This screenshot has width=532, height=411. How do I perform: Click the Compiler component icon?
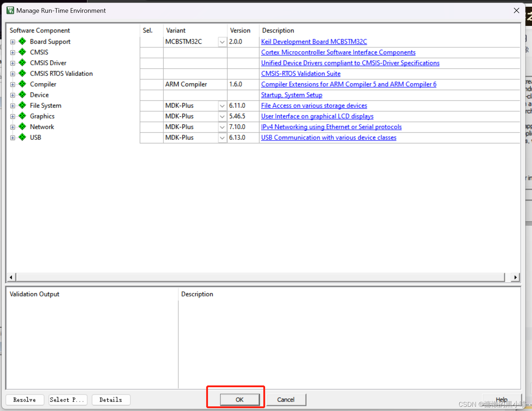coord(22,84)
